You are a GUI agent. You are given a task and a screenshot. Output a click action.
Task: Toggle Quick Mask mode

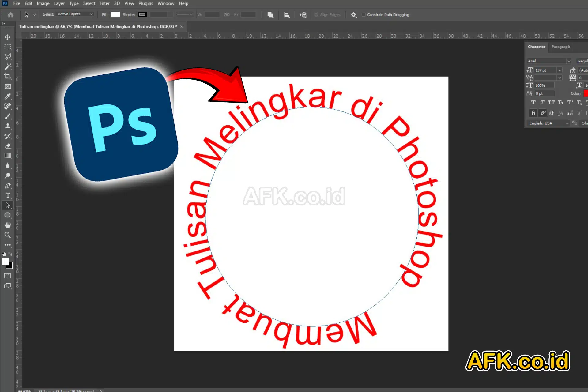[x=8, y=276]
